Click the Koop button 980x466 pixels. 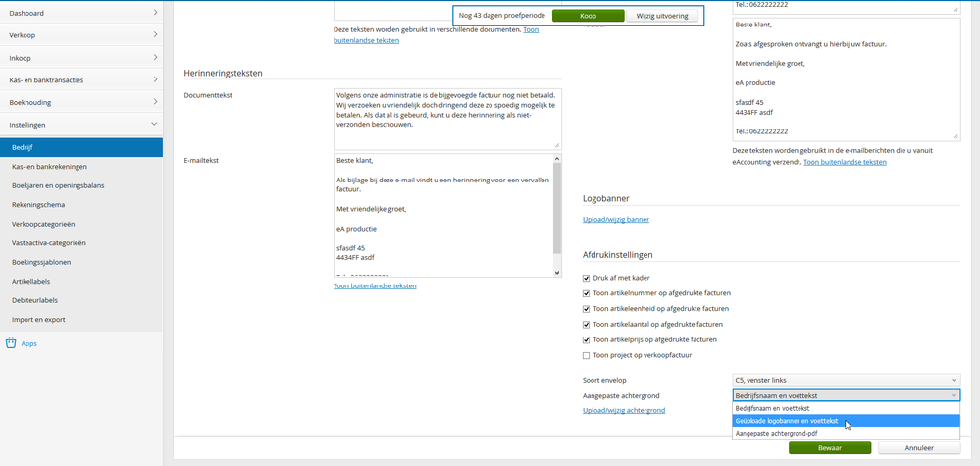tap(589, 16)
